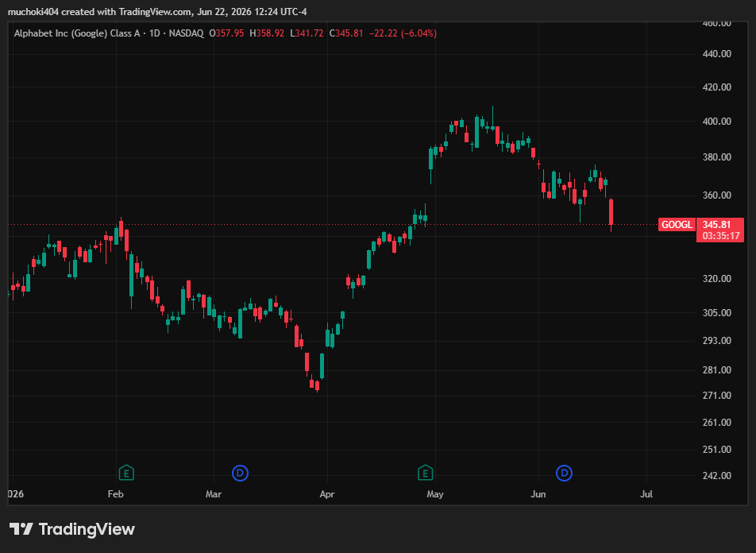Click the Mar label on the time axis

tap(214, 493)
